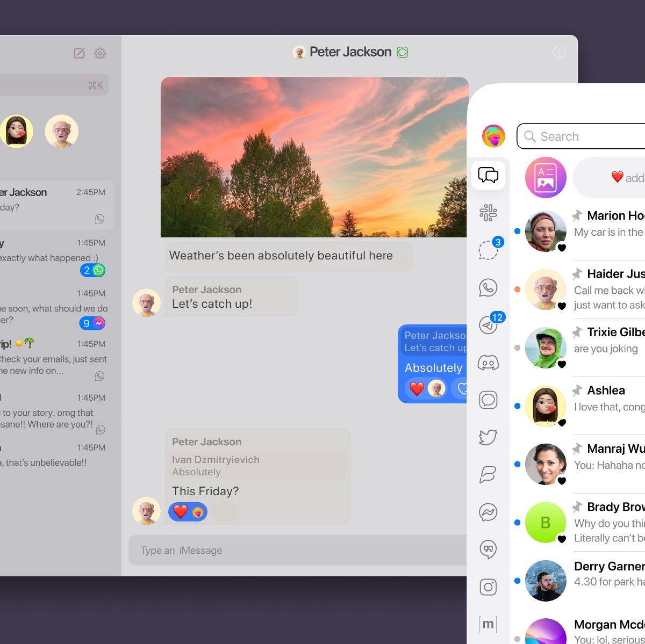
Task: Click the info icon in chat header
Action: coord(560,52)
